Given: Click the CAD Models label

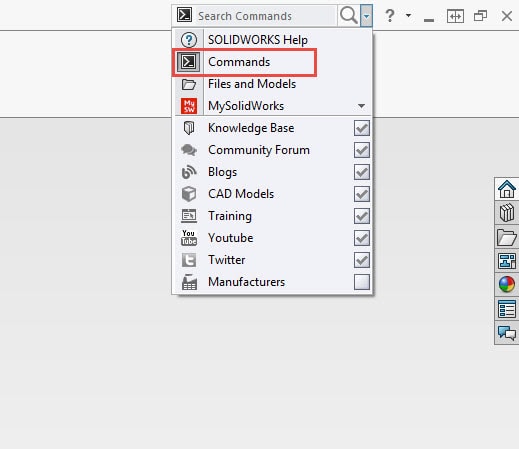Looking at the screenshot, I should tap(241, 194).
